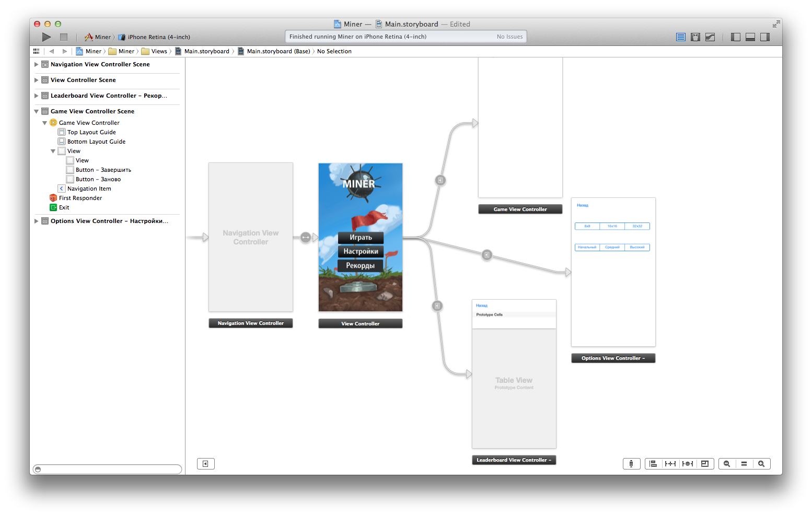Select the 8x8 segment in Options scene
812x516 pixels.
click(x=587, y=226)
